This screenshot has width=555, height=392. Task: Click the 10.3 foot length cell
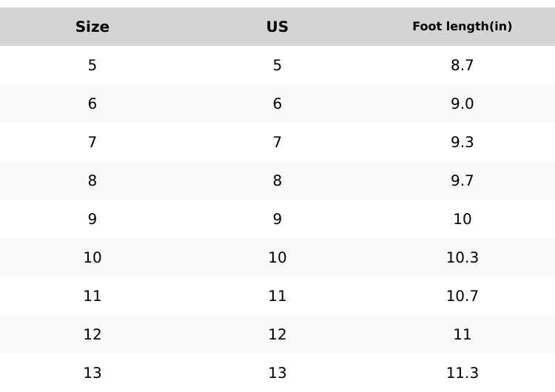[462, 258]
